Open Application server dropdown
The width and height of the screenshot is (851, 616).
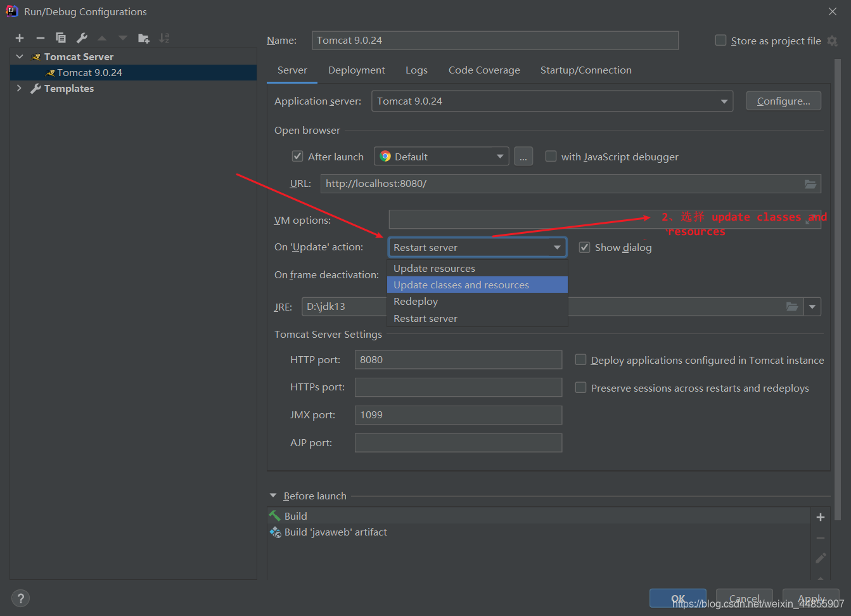tap(552, 101)
